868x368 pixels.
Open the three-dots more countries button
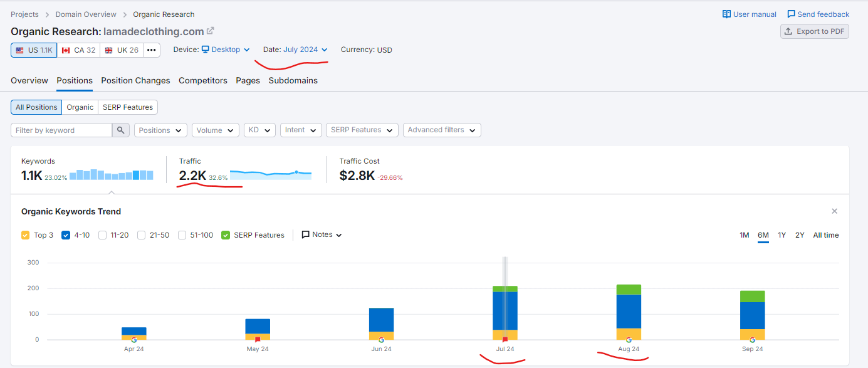click(152, 50)
